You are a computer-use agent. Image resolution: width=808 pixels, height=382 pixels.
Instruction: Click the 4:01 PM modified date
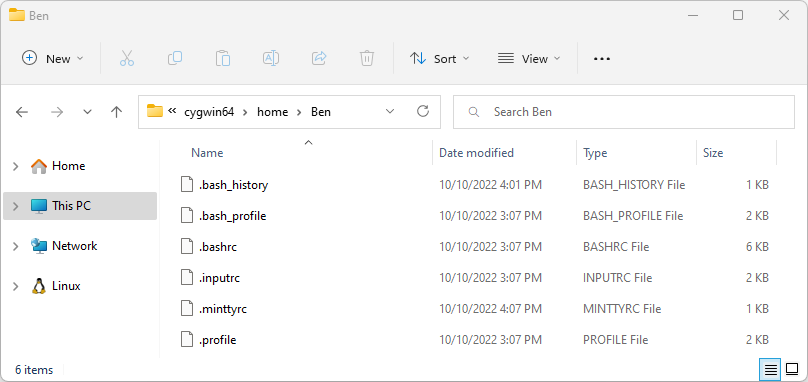point(490,185)
